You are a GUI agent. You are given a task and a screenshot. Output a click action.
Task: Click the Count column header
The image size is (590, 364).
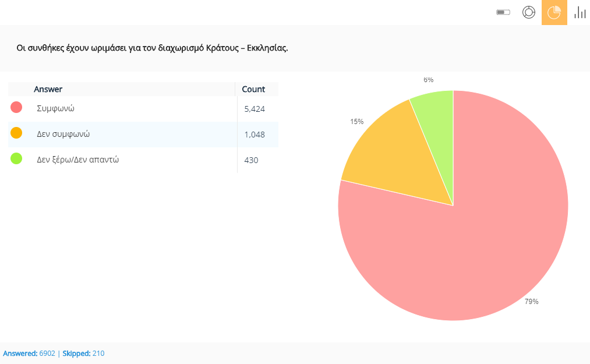pos(253,89)
